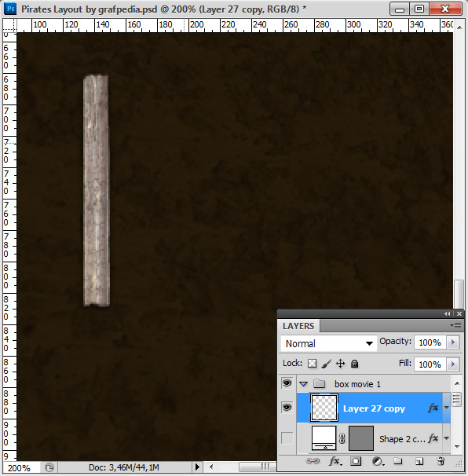Minimize the document window

pos(400,9)
